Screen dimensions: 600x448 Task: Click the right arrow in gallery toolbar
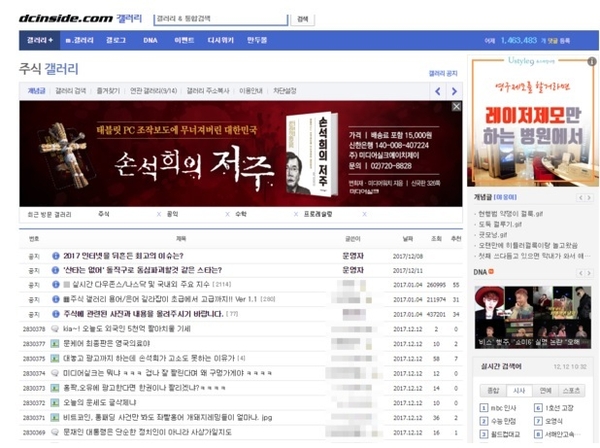coord(454,91)
